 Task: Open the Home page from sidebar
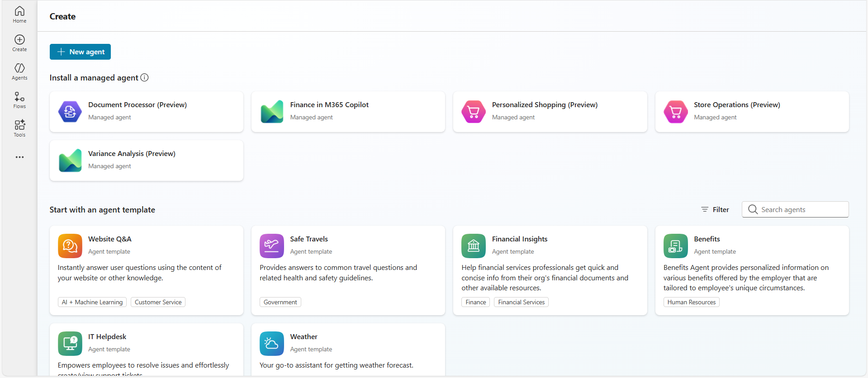19,14
